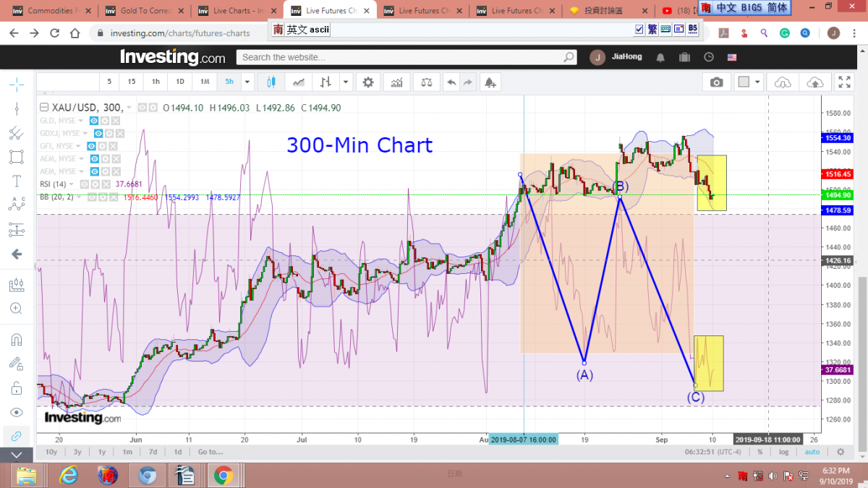The image size is (868, 488).
Task: Open compare symbols scales icon
Action: [427, 82]
